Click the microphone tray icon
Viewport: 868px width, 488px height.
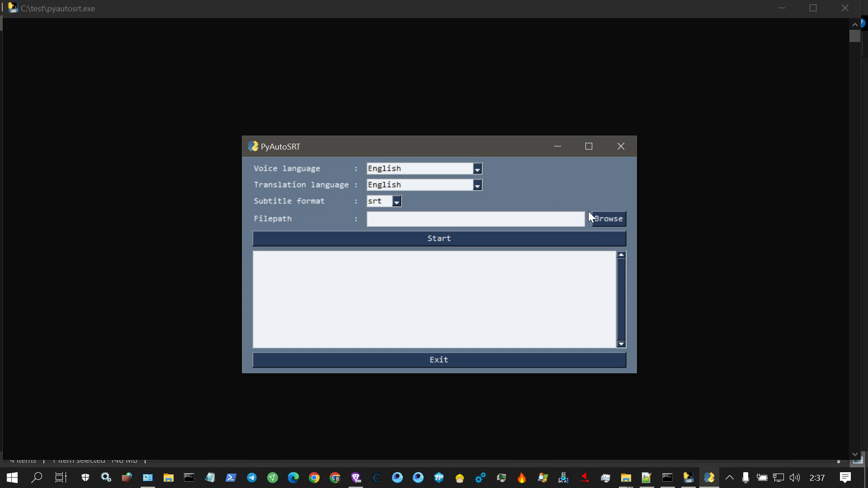[745, 478]
